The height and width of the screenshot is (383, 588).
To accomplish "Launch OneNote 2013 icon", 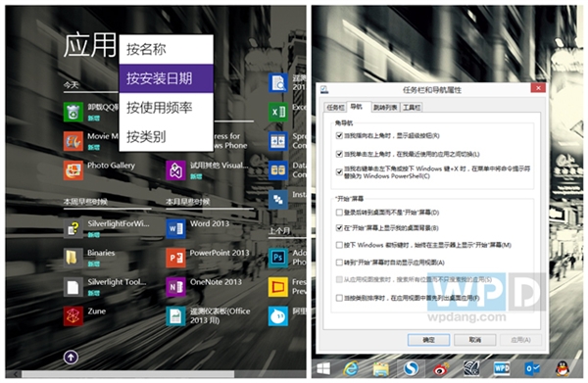I will (175, 287).
